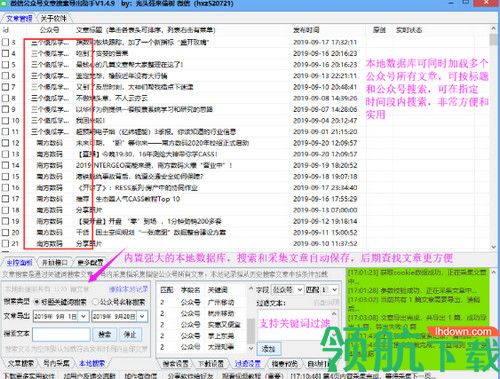The image size is (500, 379).
Task: Select timestamp 2019-09-19 18:20:52
Action: coord(325,165)
